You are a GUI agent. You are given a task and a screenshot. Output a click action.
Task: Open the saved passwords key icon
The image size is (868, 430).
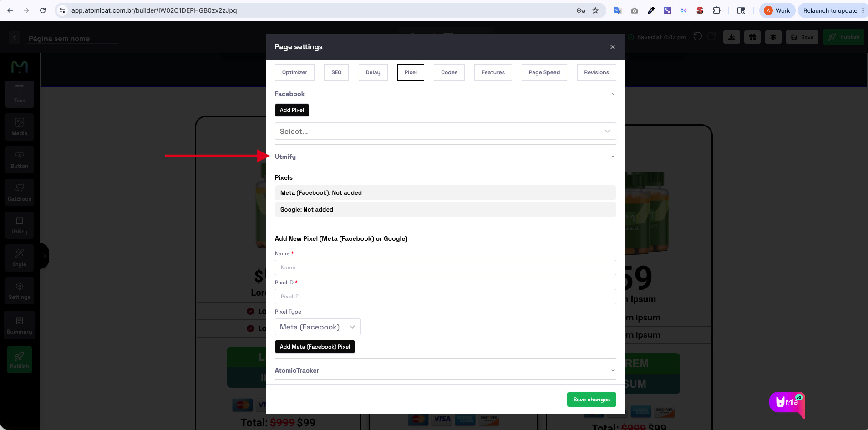(x=581, y=10)
